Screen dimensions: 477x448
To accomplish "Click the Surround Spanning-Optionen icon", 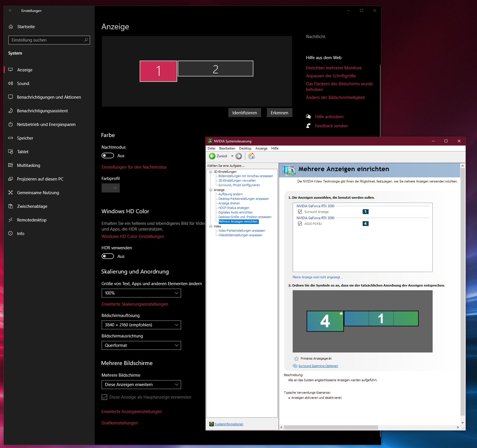I will [295, 366].
